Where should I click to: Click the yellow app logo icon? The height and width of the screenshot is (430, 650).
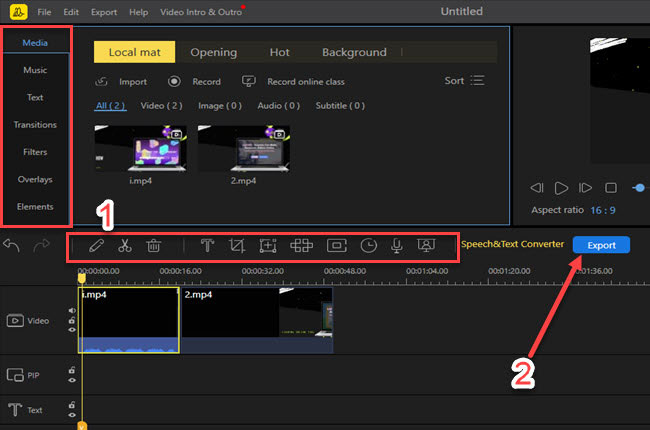[18, 12]
